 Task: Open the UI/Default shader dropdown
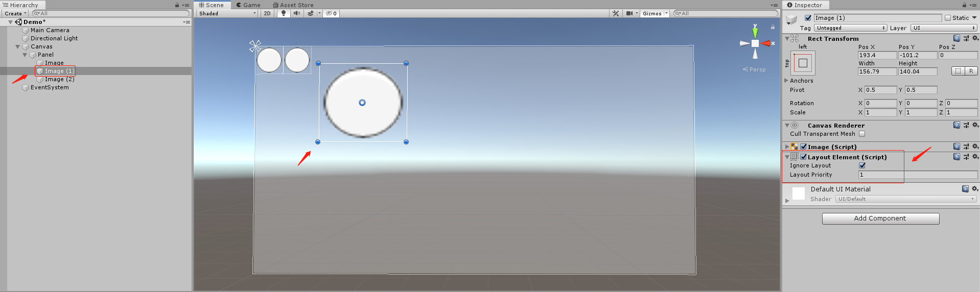[906, 199]
